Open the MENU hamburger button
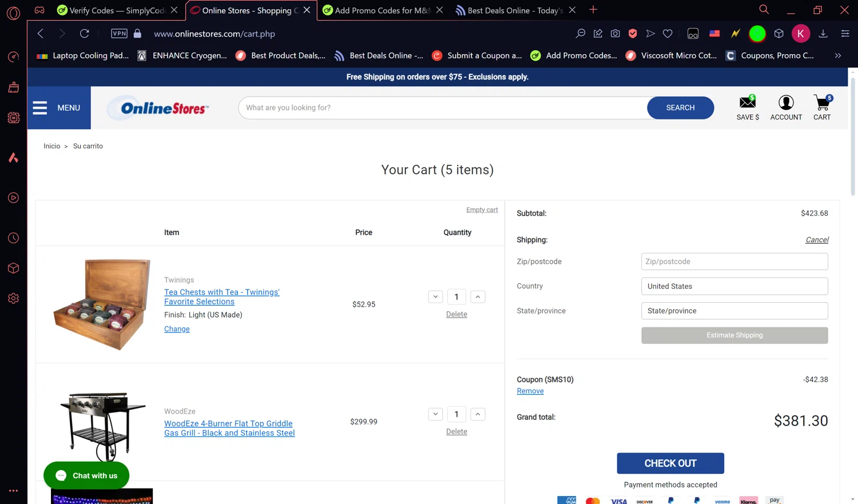This screenshot has height=504, width=858. click(59, 108)
